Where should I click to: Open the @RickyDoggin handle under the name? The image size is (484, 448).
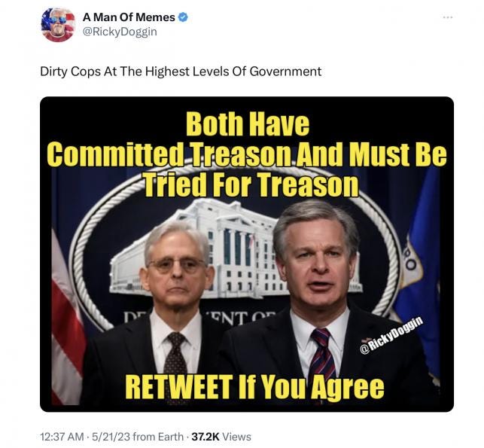coord(120,32)
